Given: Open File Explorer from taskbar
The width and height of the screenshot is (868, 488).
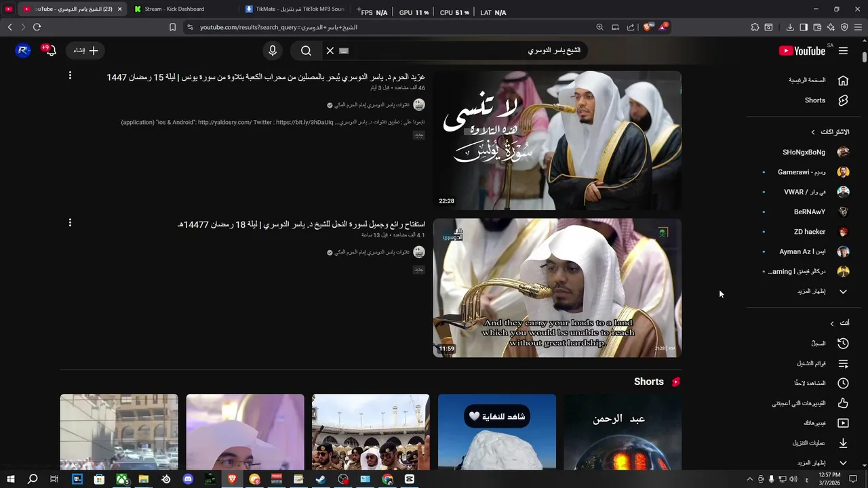Looking at the screenshot, I should tap(144, 479).
